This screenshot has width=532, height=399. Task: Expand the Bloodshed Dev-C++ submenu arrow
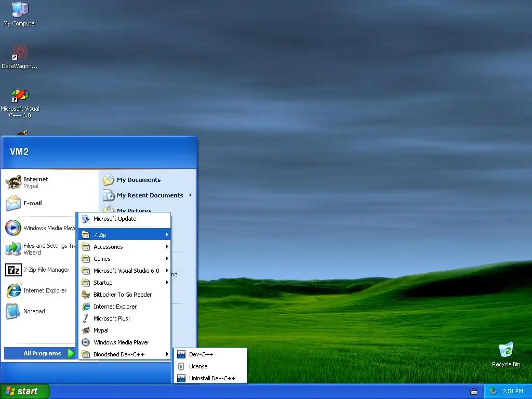pos(167,354)
